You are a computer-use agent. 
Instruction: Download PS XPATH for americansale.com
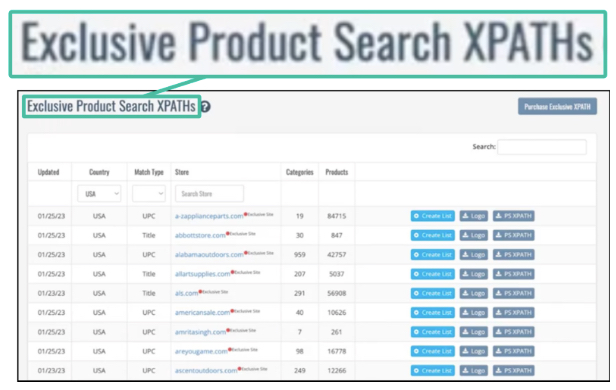coord(513,313)
